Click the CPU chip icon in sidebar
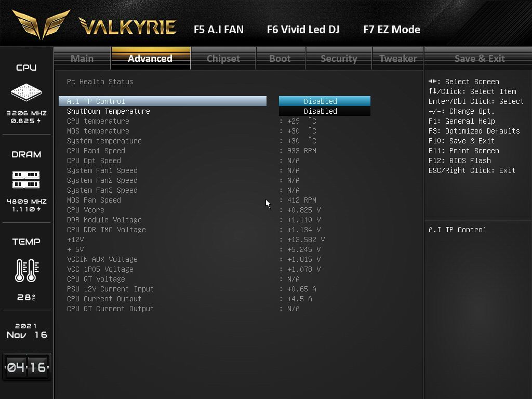The width and height of the screenshot is (532, 399). (x=26, y=92)
